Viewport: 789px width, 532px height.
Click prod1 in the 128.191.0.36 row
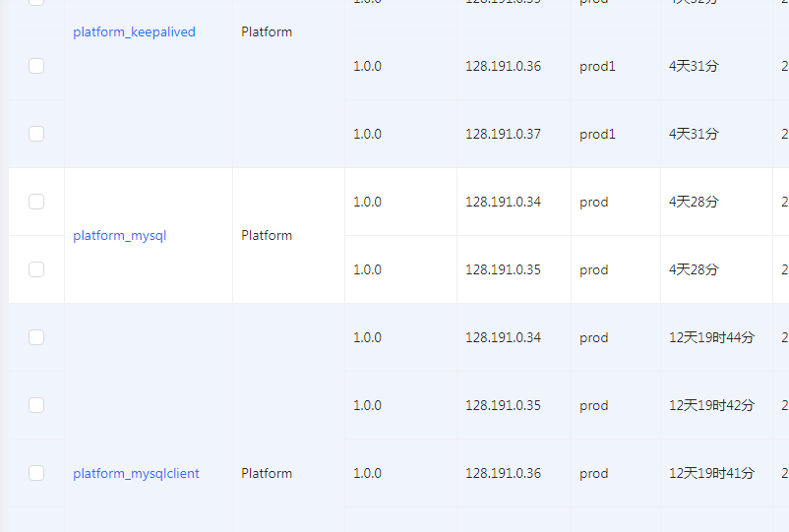pos(597,66)
